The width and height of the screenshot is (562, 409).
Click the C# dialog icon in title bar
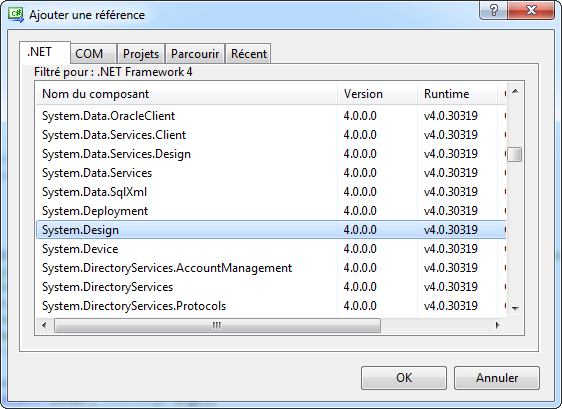16,15
